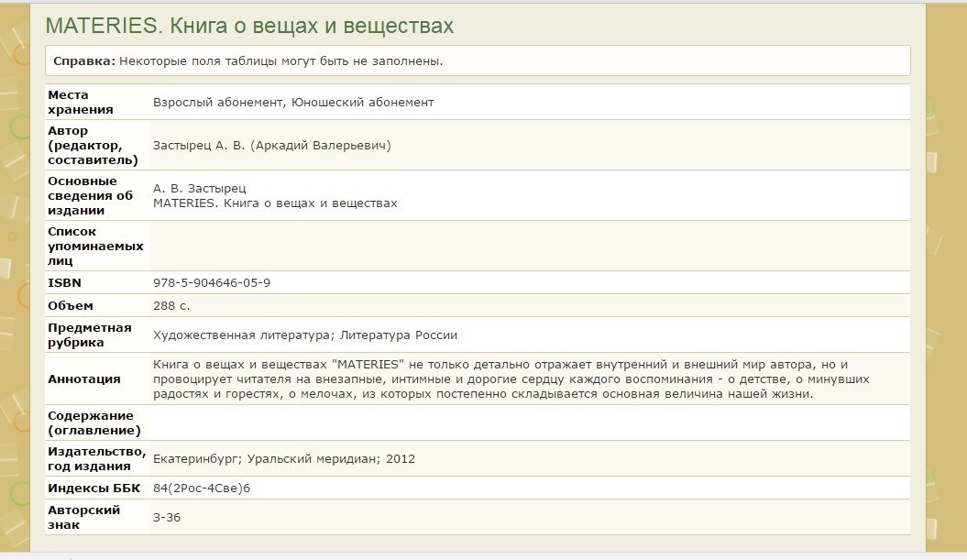The width and height of the screenshot is (967, 560).
Task: Click the ISBN number 978-5-904646-05-9
Action: 212,283
